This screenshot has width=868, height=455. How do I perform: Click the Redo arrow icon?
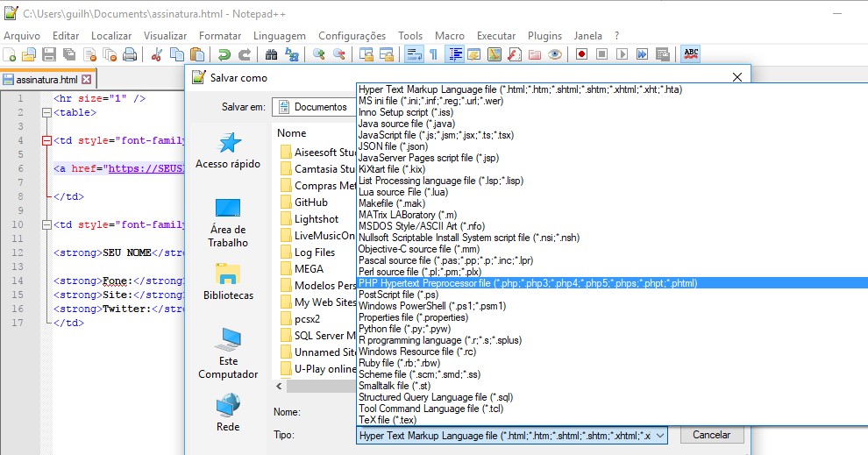244,54
